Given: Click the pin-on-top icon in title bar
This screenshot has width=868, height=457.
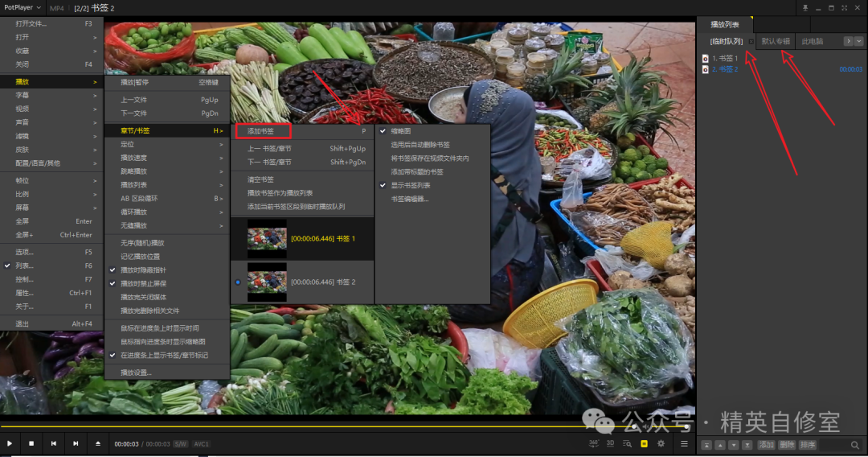Looking at the screenshot, I should (x=805, y=7).
